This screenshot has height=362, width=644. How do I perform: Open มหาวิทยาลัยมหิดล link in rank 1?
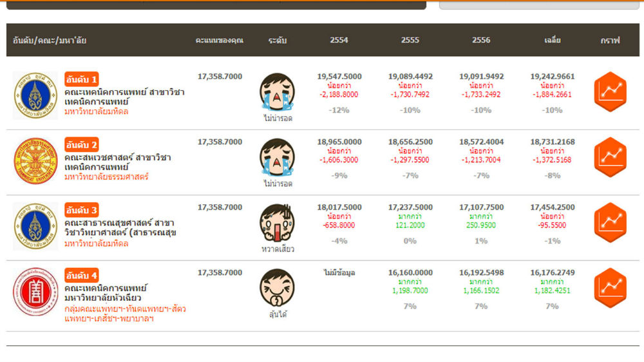tap(96, 111)
